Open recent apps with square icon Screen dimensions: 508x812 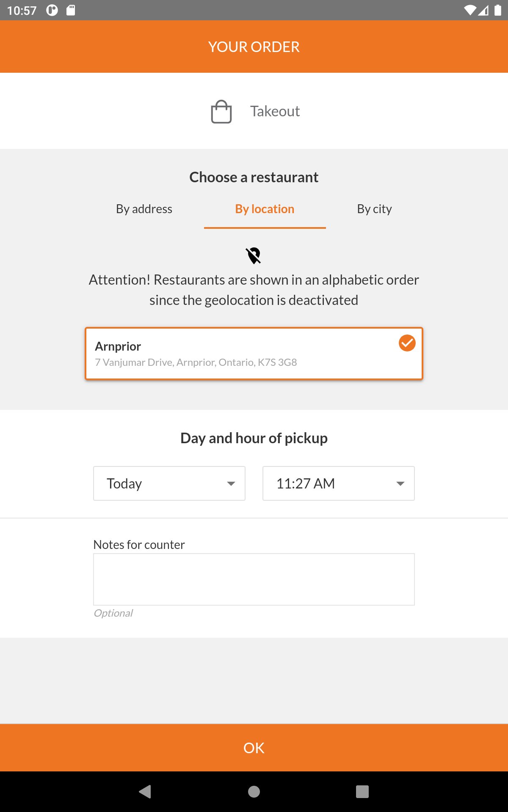pos(362,791)
